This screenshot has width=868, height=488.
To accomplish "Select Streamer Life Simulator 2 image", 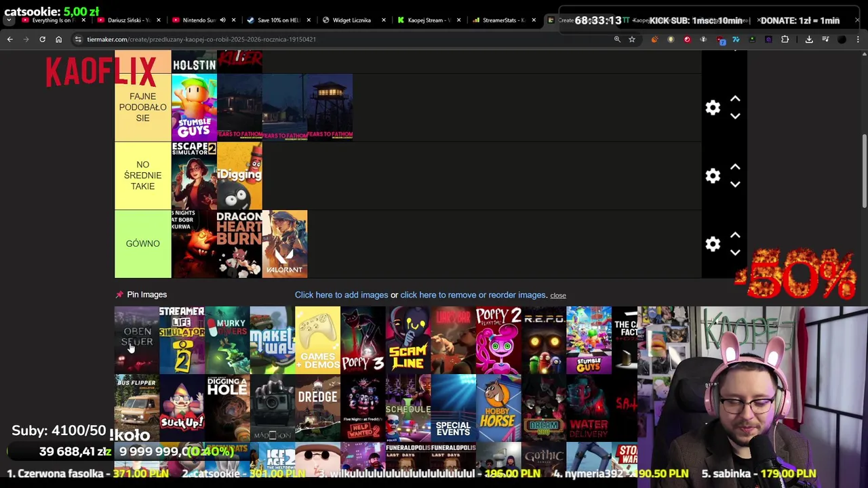I will pos(182,340).
